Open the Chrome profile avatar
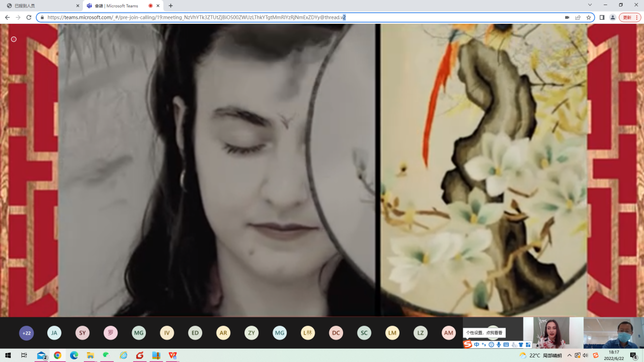The image size is (644, 362). (x=612, y=17)
